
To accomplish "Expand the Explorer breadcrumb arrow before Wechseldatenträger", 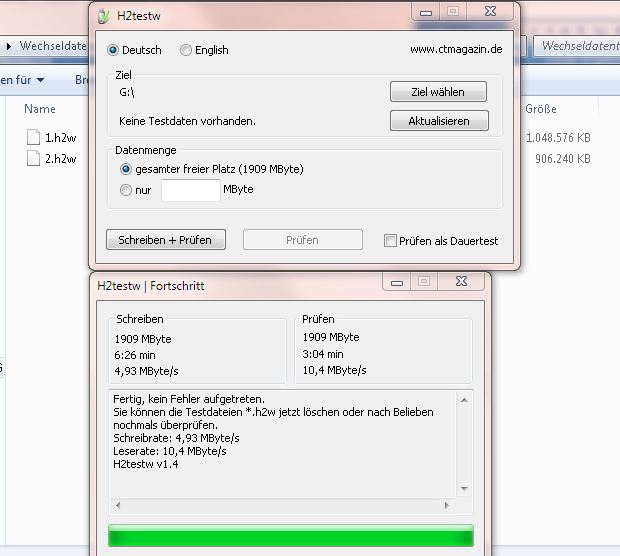I will (x=9, y=46).
